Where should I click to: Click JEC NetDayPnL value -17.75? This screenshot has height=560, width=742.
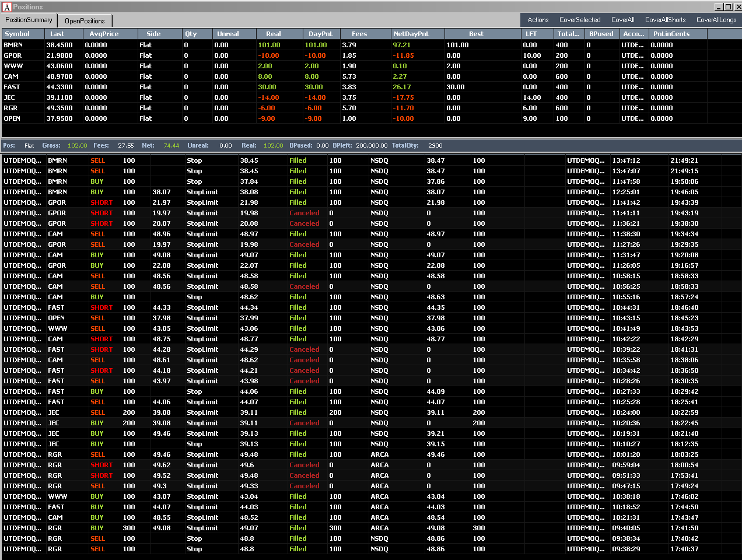(x=404, y=97)
